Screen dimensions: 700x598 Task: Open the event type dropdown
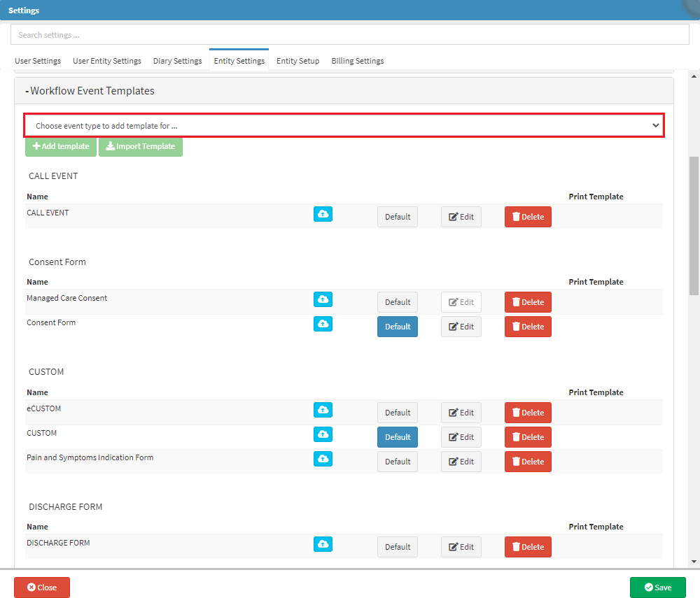point(344,126)
